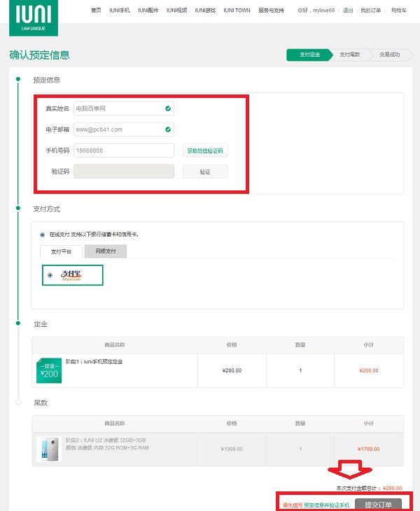
Task: Open the IUNI手机 nav item
Action: (x=120, y=10)
